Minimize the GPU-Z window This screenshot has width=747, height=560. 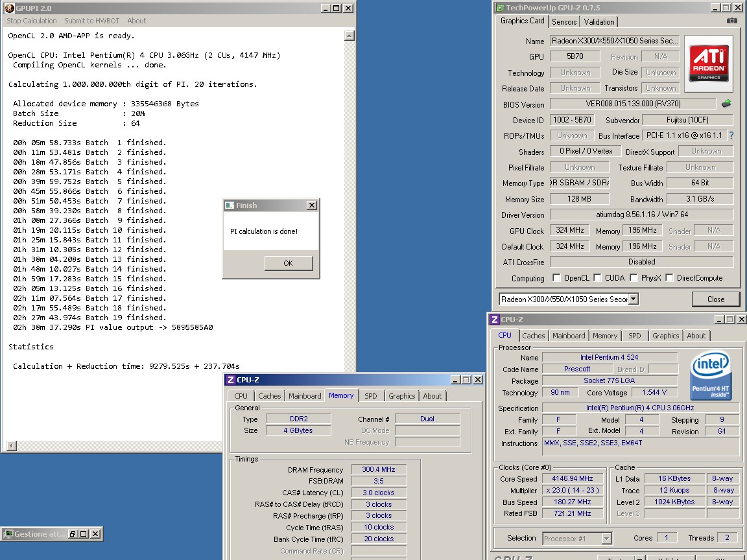point(716,8)
